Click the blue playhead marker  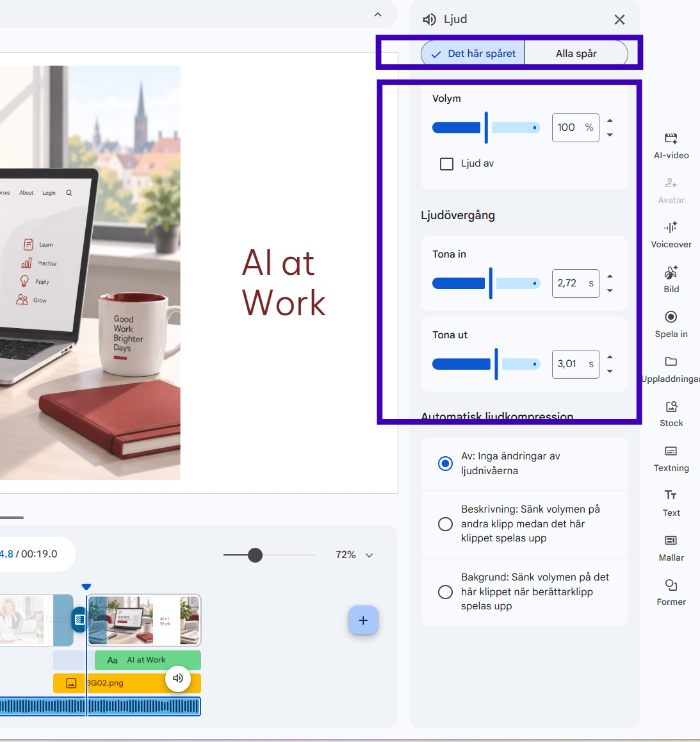pos(86,587)
